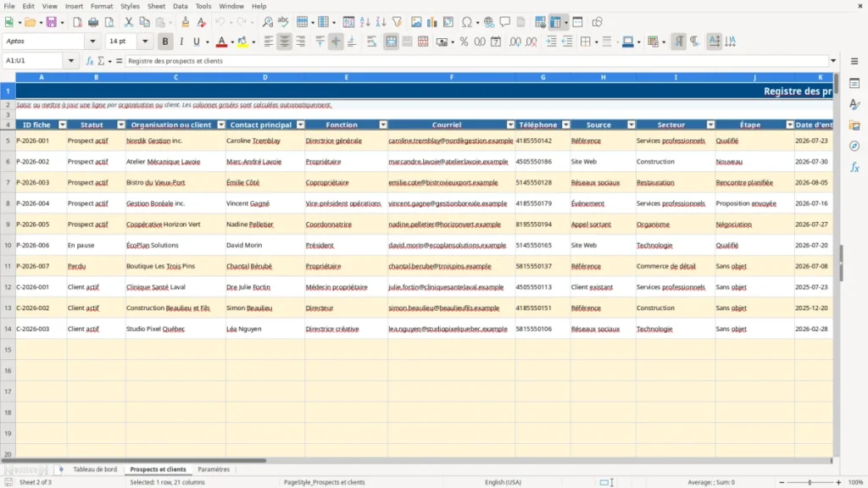Toggle Merge and Center Cells
This screenshot has width=868, height=488.
pos(391,42)
